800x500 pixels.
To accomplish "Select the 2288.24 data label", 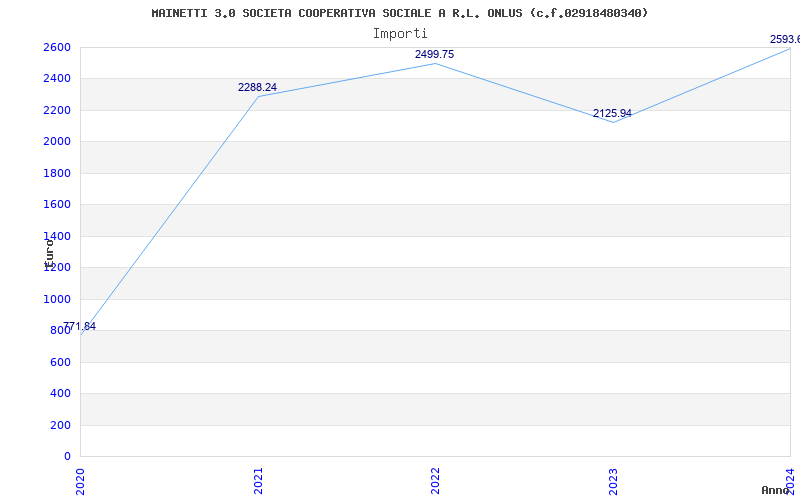I will (x=257, y=87).
